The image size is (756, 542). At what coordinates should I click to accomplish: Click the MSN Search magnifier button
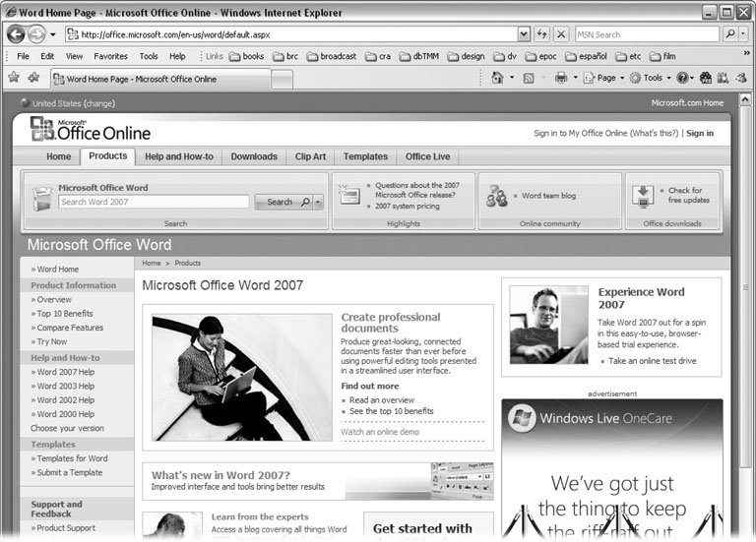coord(730,33)
